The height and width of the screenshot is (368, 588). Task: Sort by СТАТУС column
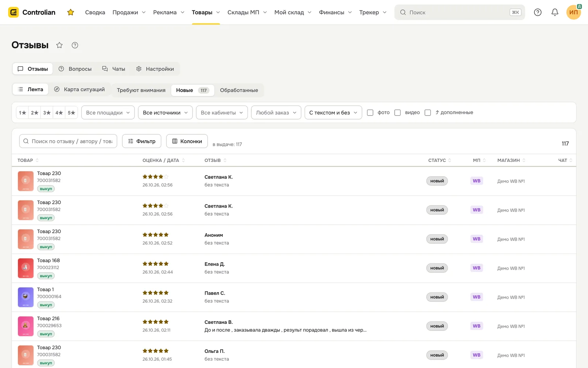(449, 160)
